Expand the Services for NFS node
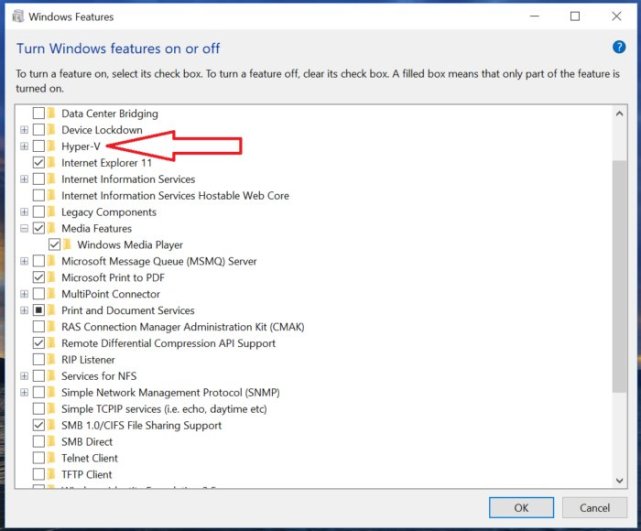Screen dimensions: 641x531 (x=24, y=376)
